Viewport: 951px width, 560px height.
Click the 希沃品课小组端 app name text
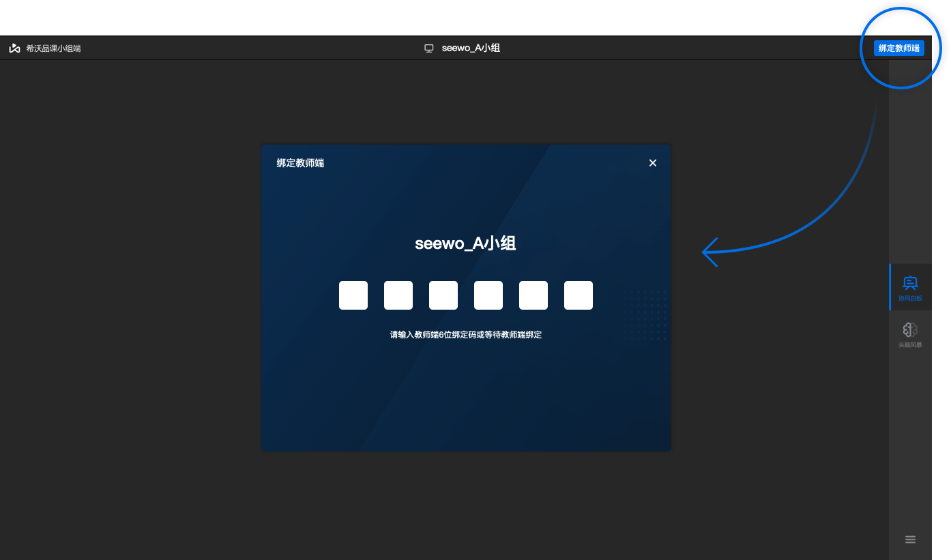[x=53, y=48]
